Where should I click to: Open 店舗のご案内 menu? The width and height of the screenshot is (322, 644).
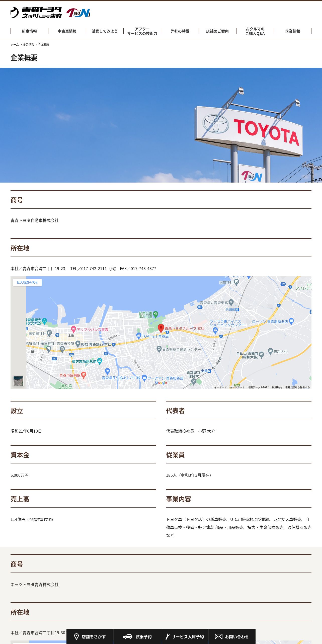(x=217, y=31)
